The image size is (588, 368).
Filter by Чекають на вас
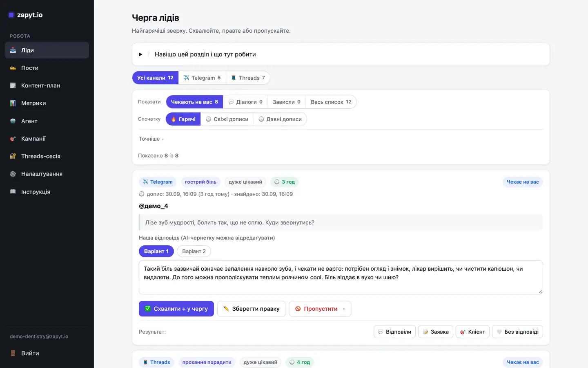click(x=194, y=102)
